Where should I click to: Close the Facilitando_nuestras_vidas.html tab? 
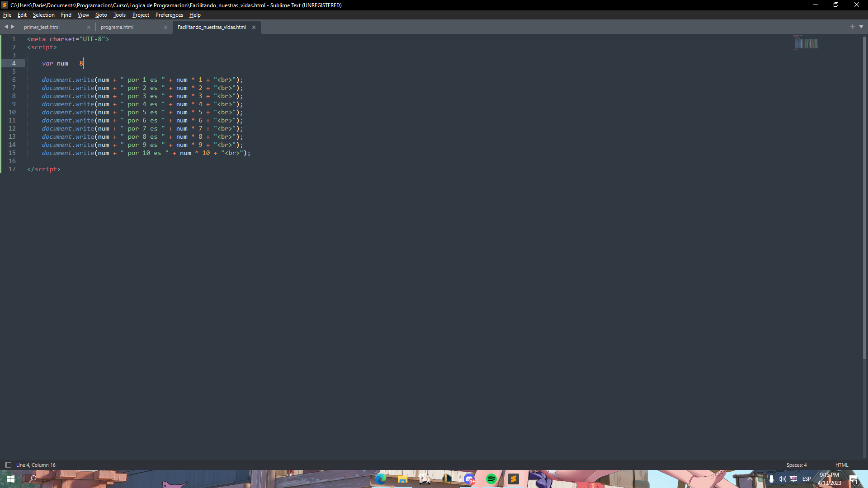[x=254, y=28]
